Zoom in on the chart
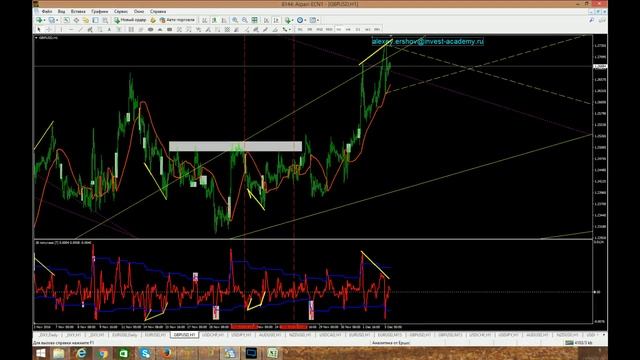This screenshot has width=640, height=360. click(x=235, y=20)
